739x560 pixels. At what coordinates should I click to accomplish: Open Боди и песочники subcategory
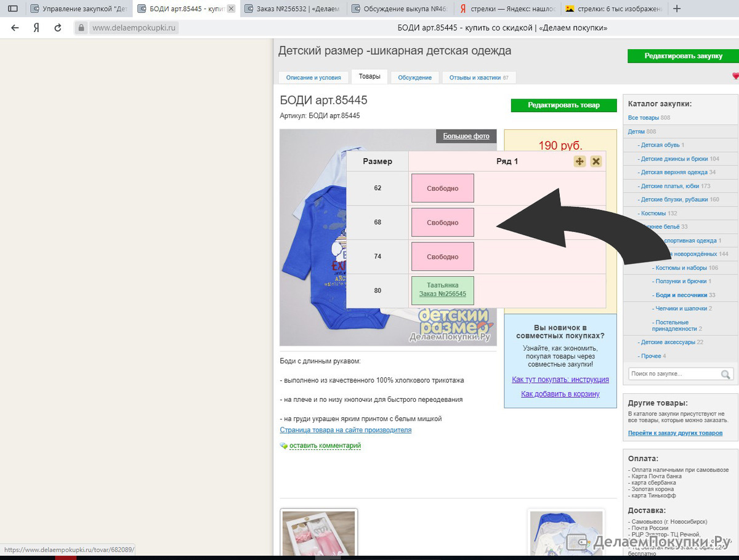[x=681, y=295]
